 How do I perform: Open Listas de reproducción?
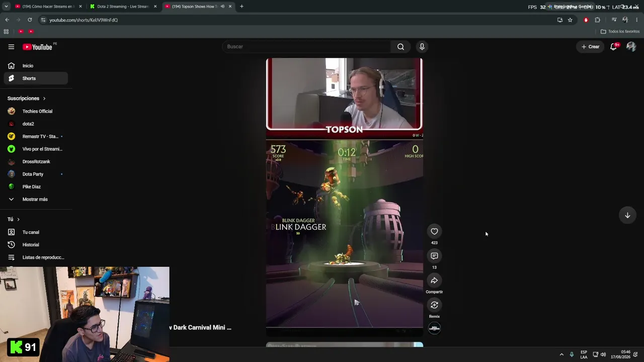click(x=36, y=257)
